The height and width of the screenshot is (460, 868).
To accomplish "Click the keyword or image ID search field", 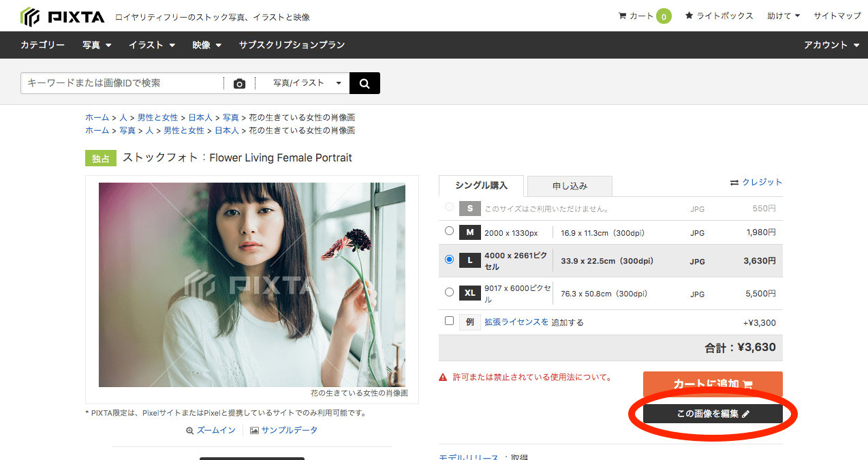I will pyautogui.click(x=123, y=83).
